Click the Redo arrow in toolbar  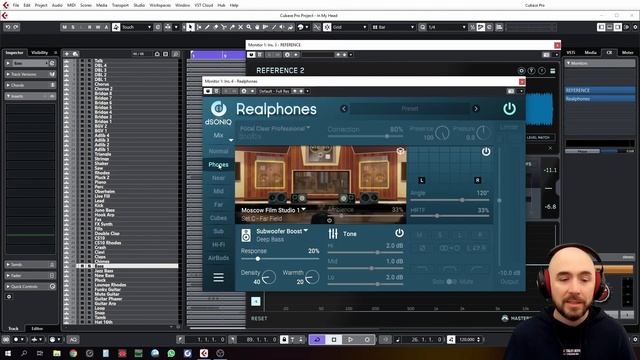pos(16,27)
